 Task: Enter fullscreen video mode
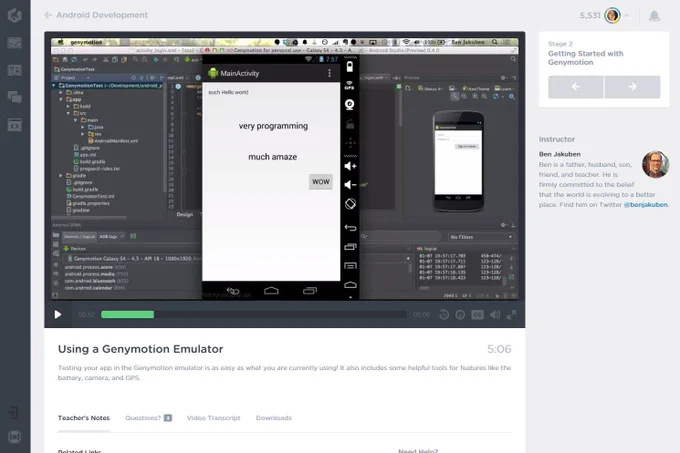[511, 315]
